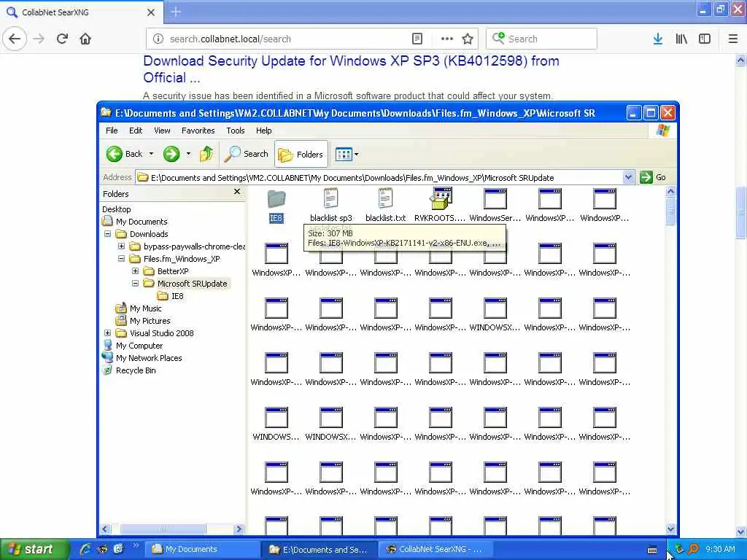Open Reader view icon in URL bar
747x560 pixels.
(x=417, y=39)
